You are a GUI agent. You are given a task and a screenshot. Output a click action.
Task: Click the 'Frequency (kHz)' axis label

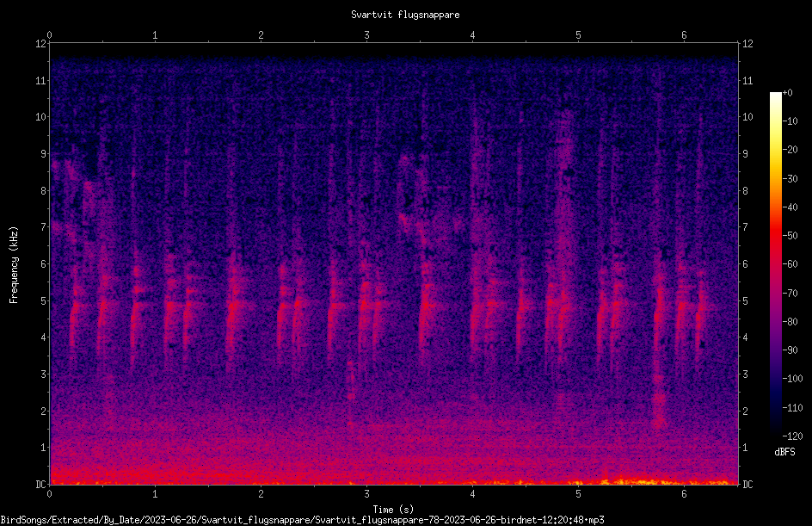tap(14, 264)
